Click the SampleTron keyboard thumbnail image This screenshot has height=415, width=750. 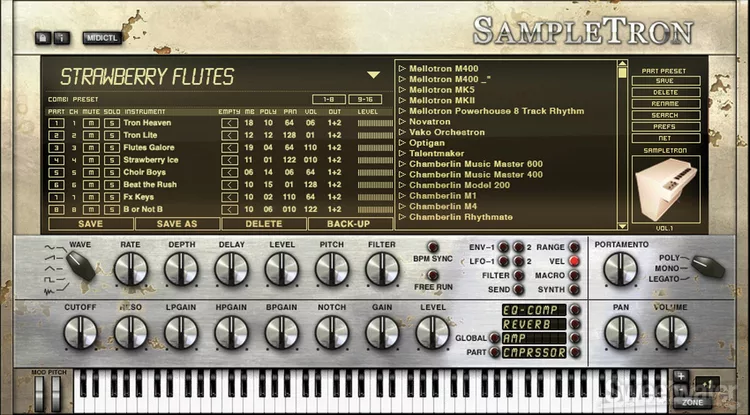[670, 191]
